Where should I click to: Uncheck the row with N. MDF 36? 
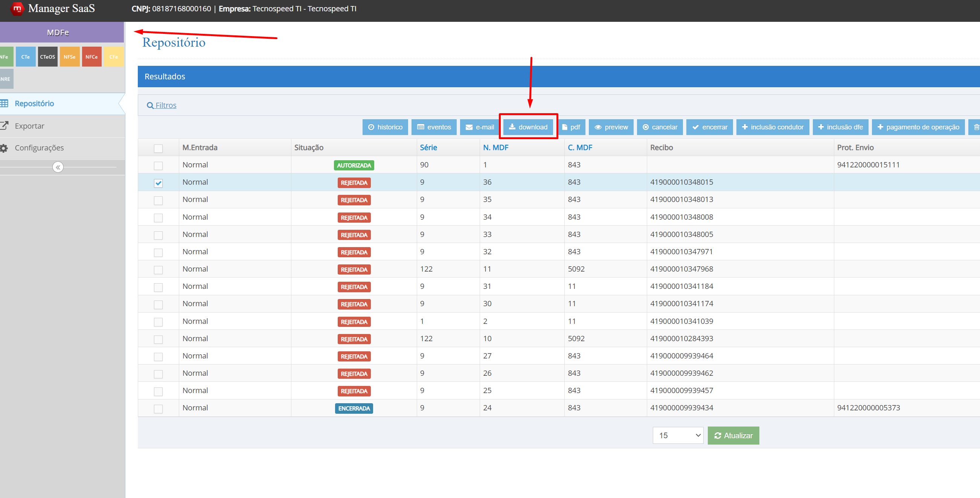158,183
